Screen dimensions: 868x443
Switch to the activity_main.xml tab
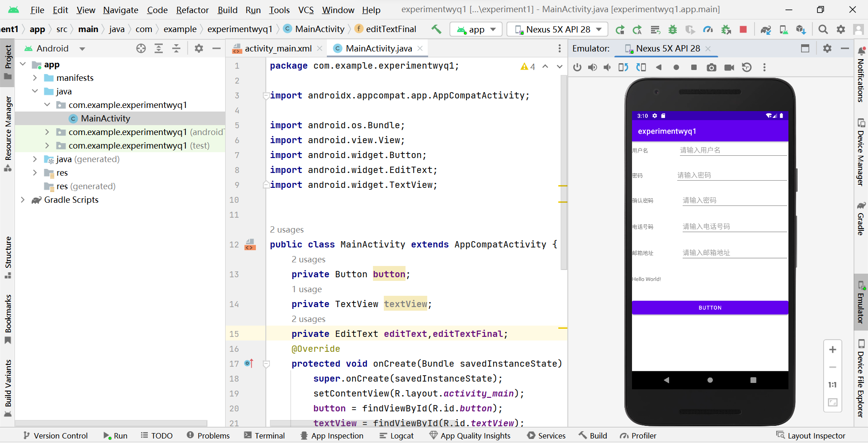pos(278,48)
